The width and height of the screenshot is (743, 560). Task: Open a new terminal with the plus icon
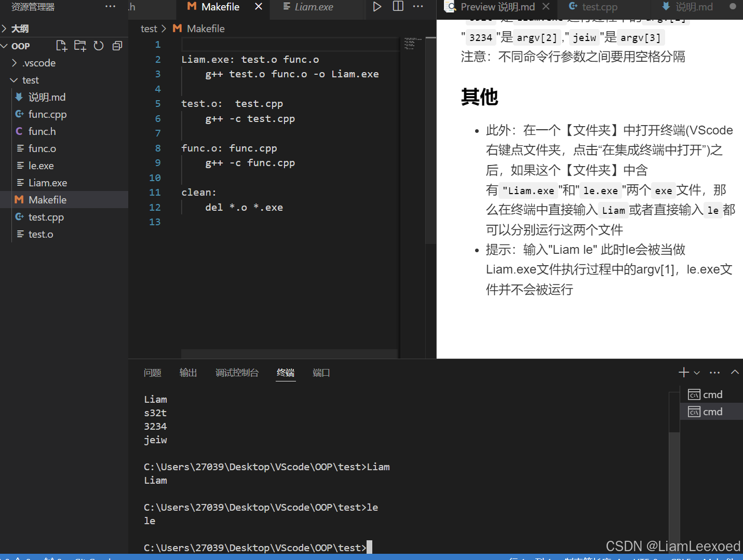[x=683, y=372]
